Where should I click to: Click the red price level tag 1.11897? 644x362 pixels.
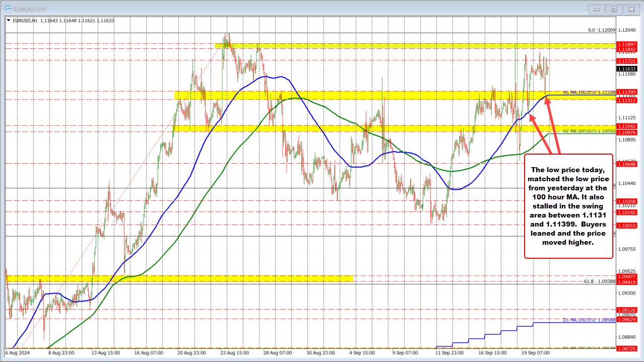tap(626, 45)
